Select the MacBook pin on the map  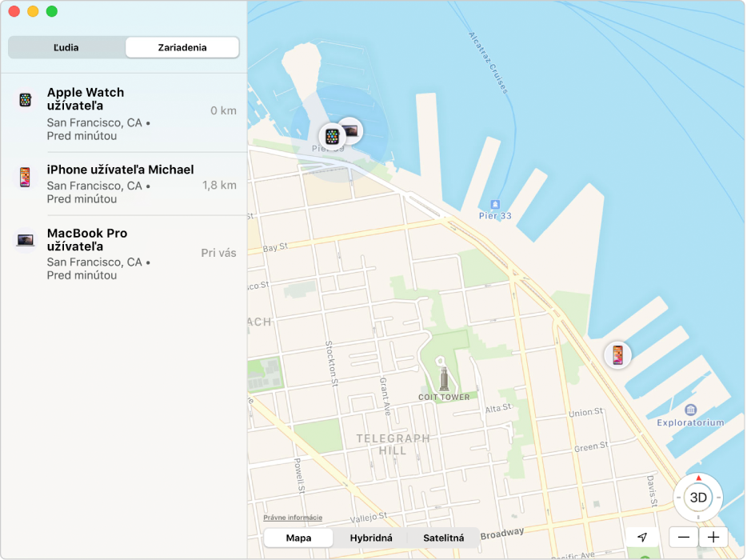coord(351,129)
